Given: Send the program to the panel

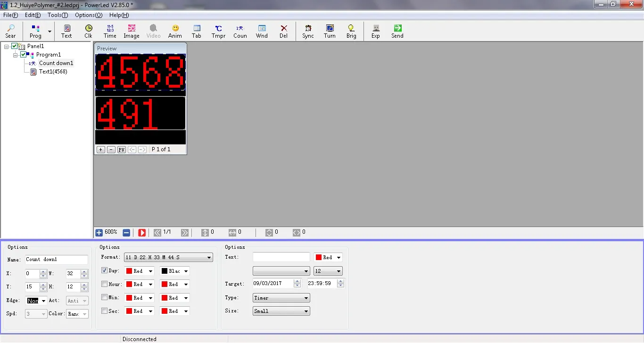Looking at the screenshot, I should click(x=397, y=31).
